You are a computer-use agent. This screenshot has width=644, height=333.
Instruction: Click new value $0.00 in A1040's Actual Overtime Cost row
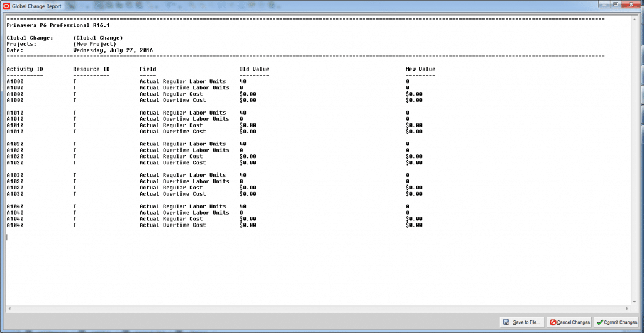(x=414, y=225)
